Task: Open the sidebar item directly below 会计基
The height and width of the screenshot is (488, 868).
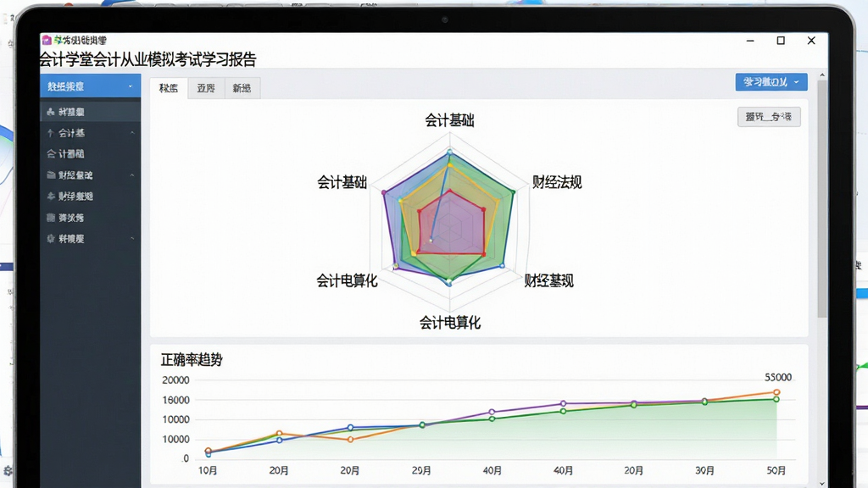Action: click(90, 154)
